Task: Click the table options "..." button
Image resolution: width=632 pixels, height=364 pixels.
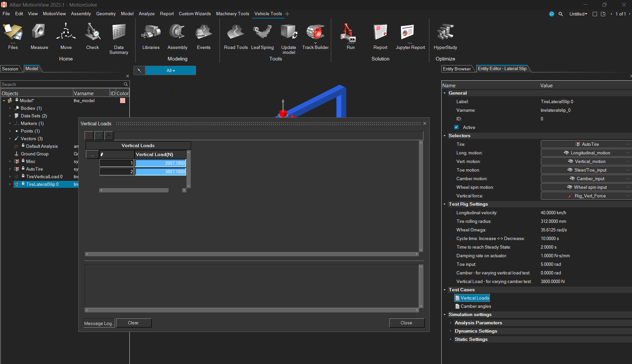Action: 92,154
